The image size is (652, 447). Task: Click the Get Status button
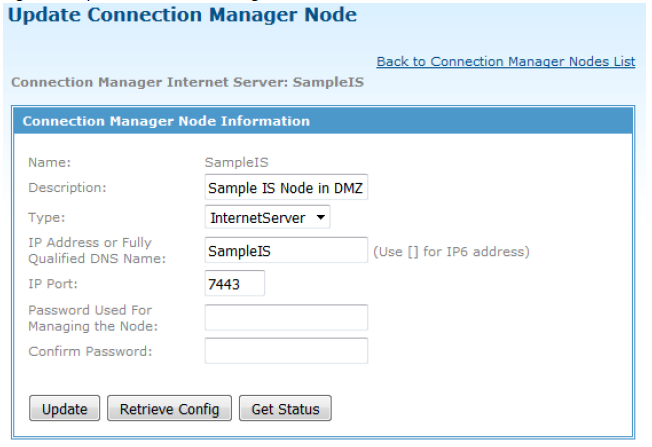(x=285, y=408)
